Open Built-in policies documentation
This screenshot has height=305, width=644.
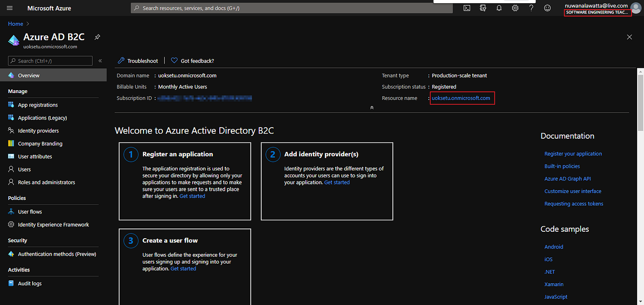[x=562, y=166]
